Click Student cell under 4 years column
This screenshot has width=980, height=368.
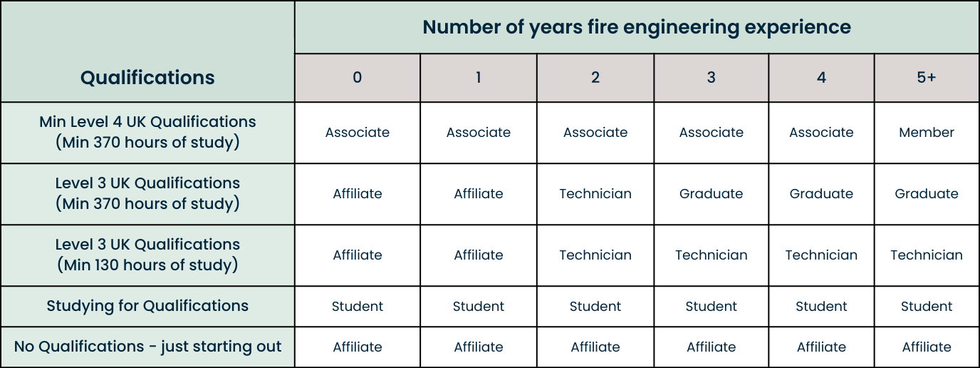(x=821, y=307)
